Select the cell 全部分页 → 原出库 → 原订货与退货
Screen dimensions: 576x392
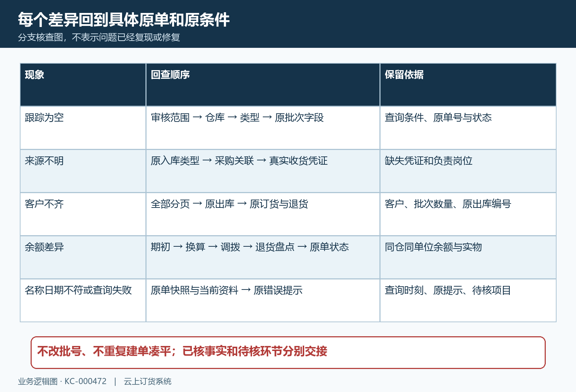coord(263,214)
